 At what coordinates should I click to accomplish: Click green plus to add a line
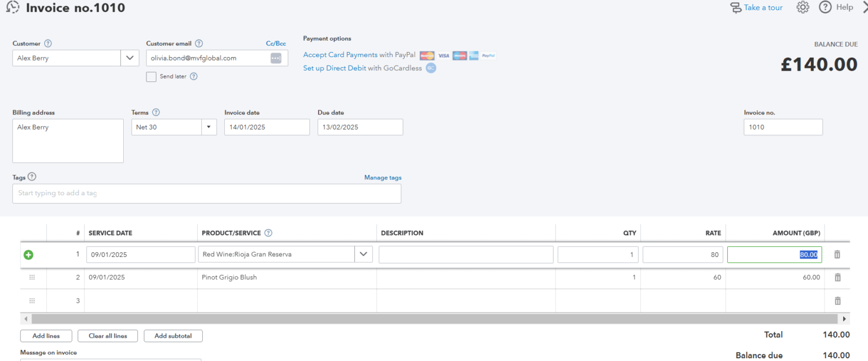click(x=28, y=255)
